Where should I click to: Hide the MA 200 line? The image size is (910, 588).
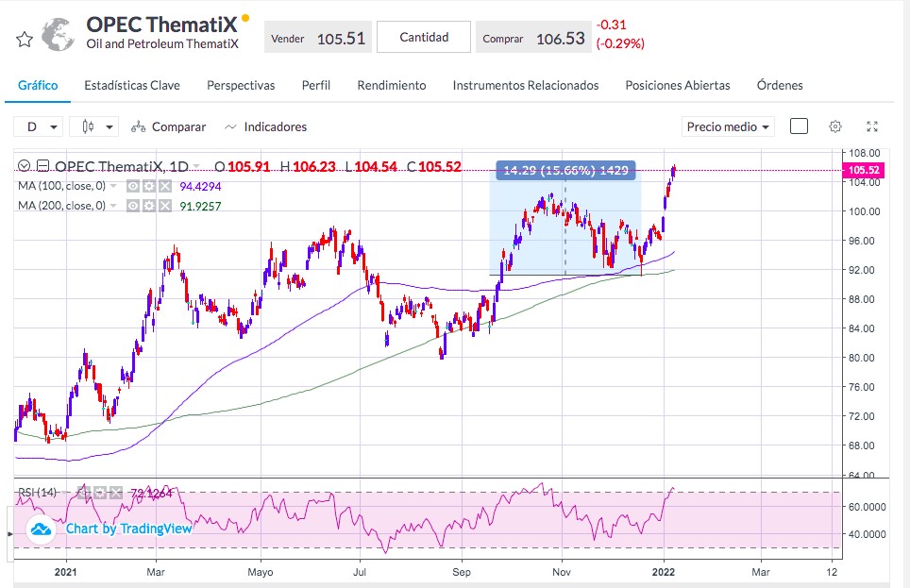(133, 206)
